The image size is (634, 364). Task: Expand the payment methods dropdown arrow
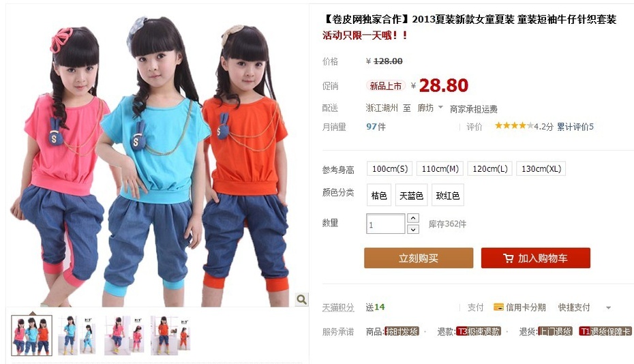tap(608, 308)
